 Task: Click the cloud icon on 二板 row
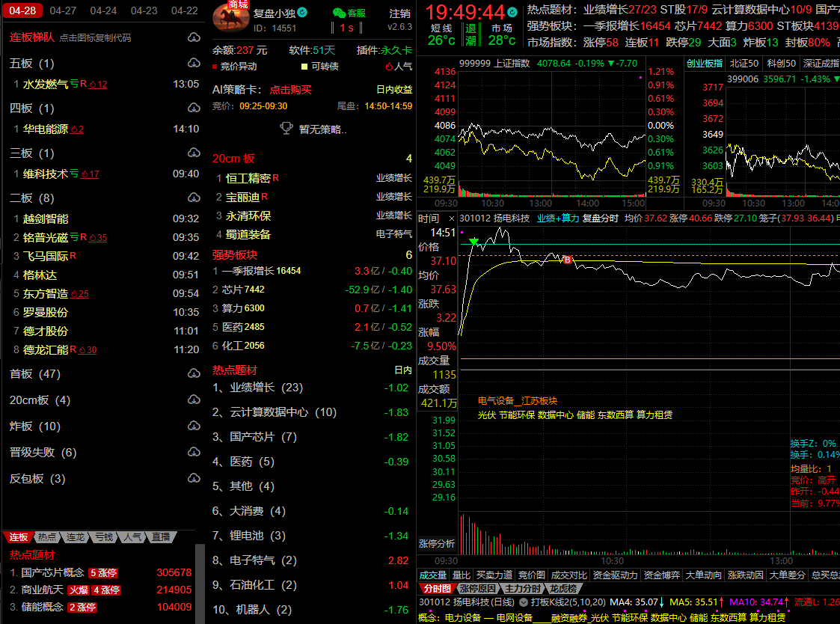[x=193, y=198]
